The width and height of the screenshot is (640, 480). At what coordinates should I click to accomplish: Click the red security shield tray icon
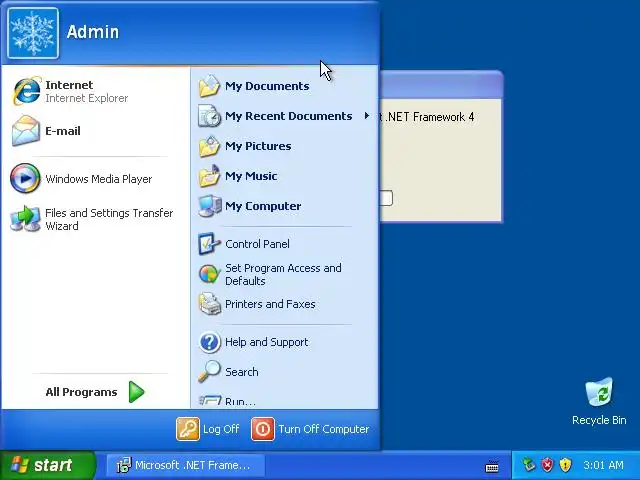pyautogui.click(x=547, y=465)
